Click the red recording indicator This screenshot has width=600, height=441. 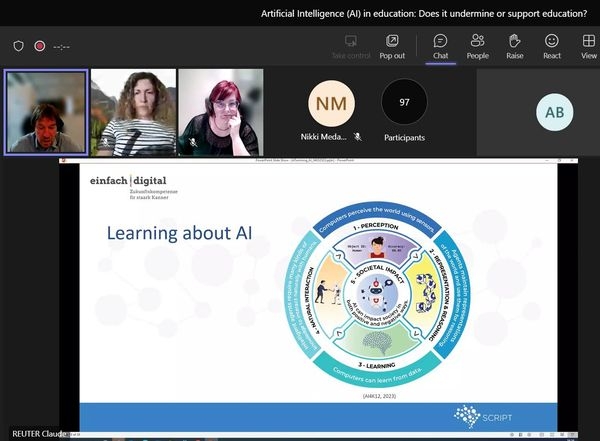coord(39,46)
